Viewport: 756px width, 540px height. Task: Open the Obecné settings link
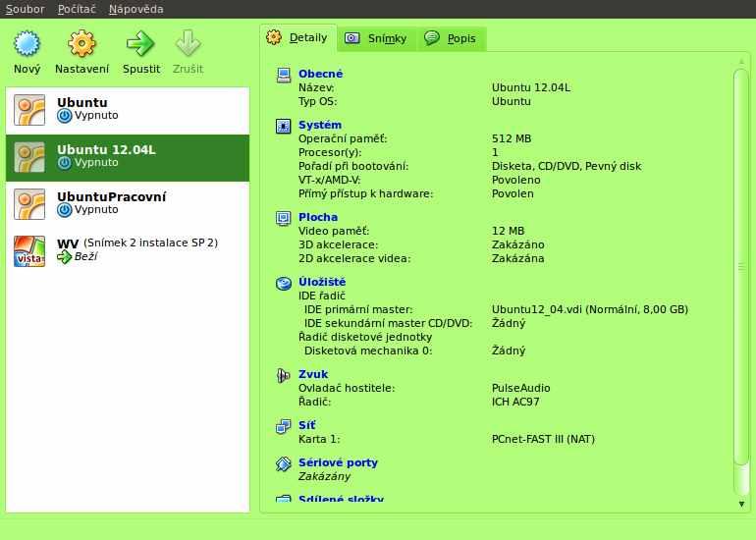(321, 74)
